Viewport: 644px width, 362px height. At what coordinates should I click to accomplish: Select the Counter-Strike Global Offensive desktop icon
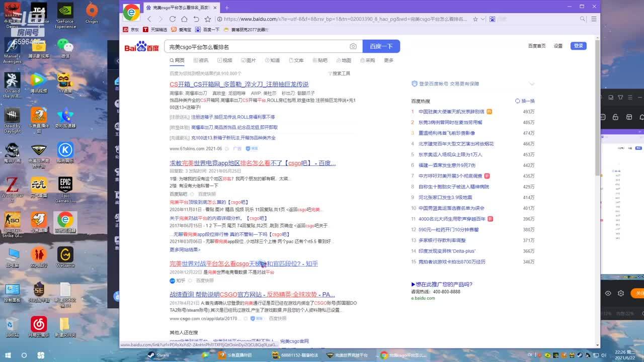12,224
